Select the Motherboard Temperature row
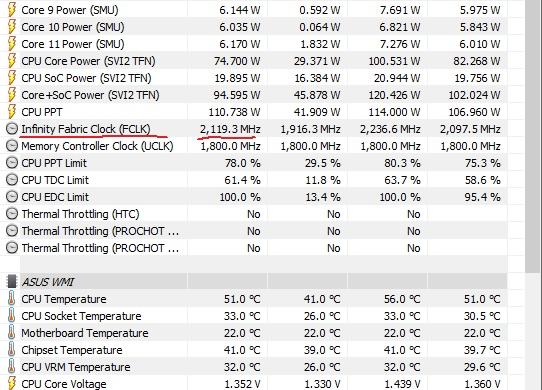 254,333
